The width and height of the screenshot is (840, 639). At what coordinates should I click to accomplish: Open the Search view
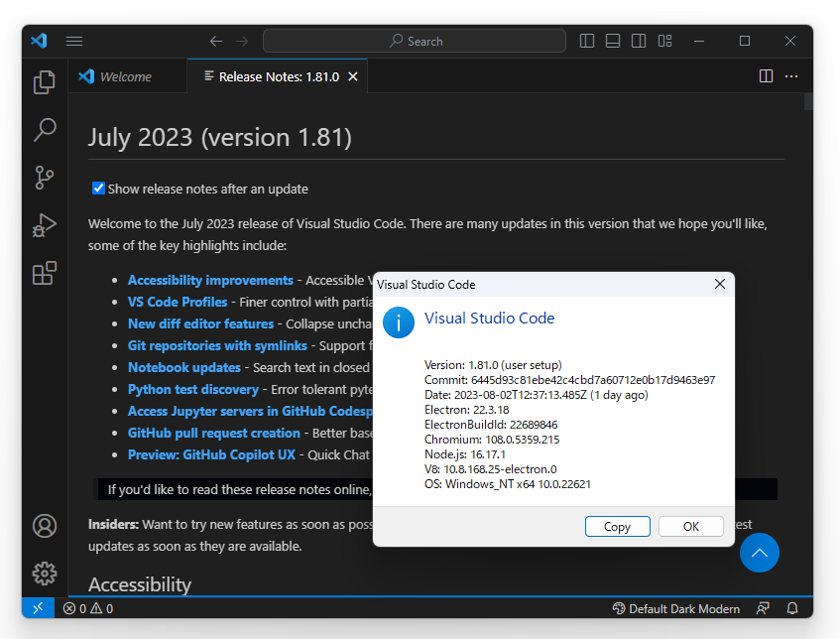[x=44, y=130]
